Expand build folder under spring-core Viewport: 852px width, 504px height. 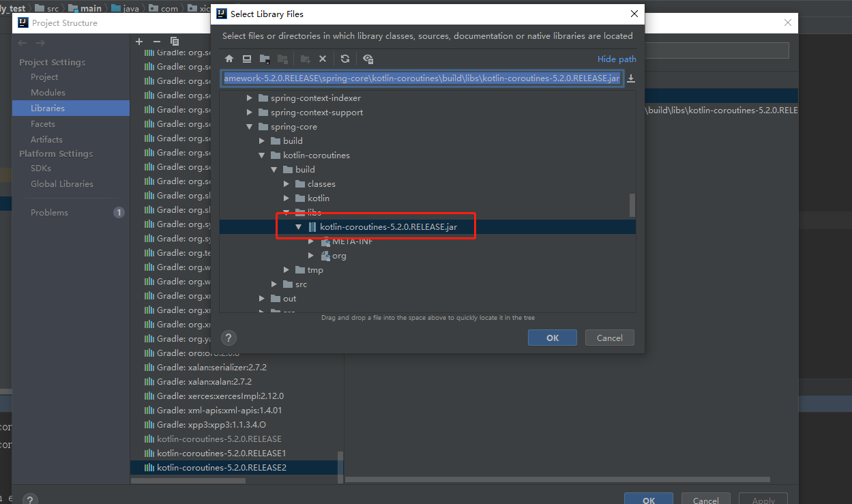pos(262,141)
